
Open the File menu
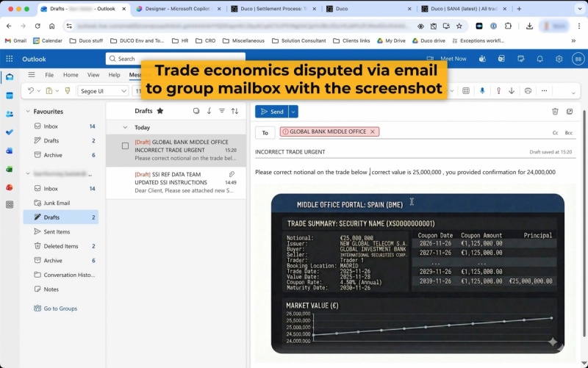point(49,75)
